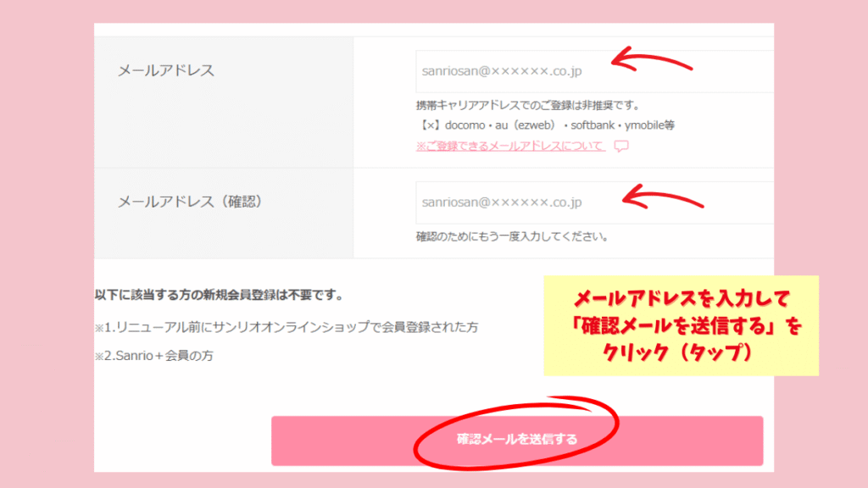Click the メールアドレス row label
This screenshot has width=868, height=488.
coord(165,70)
